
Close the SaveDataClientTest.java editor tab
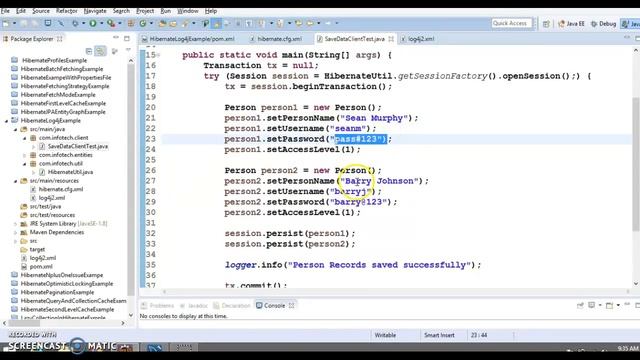tap(391, 39)
